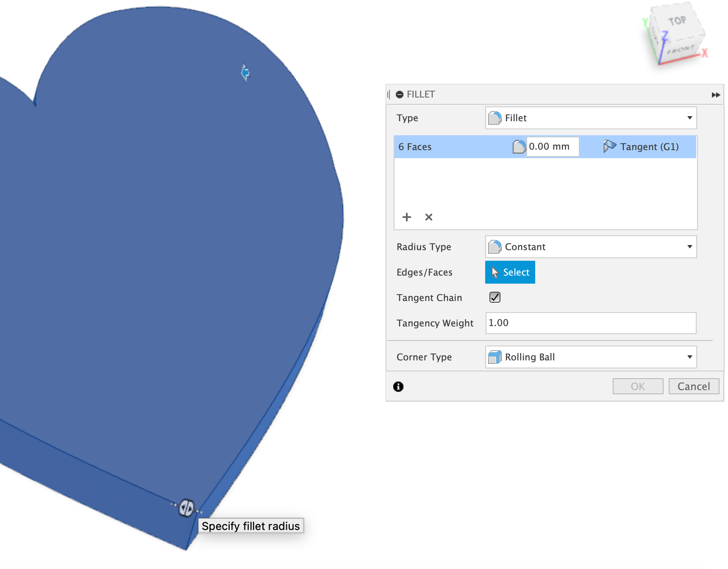
Task: Expand the FILLET panel double-arrow icon
Action: tap(716, 95)
